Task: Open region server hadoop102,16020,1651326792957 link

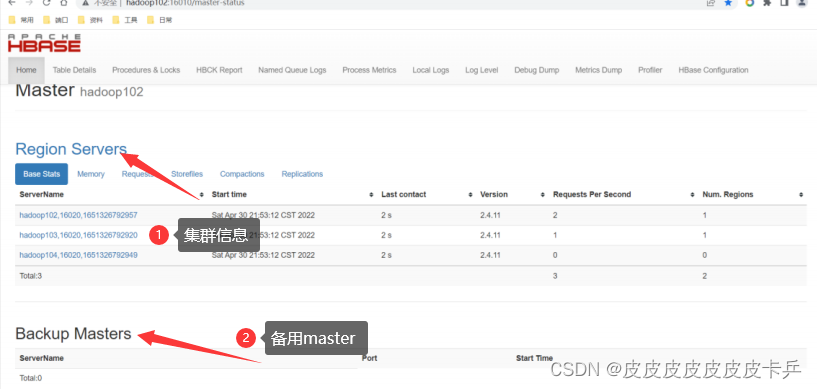Action: click(79, 215)
